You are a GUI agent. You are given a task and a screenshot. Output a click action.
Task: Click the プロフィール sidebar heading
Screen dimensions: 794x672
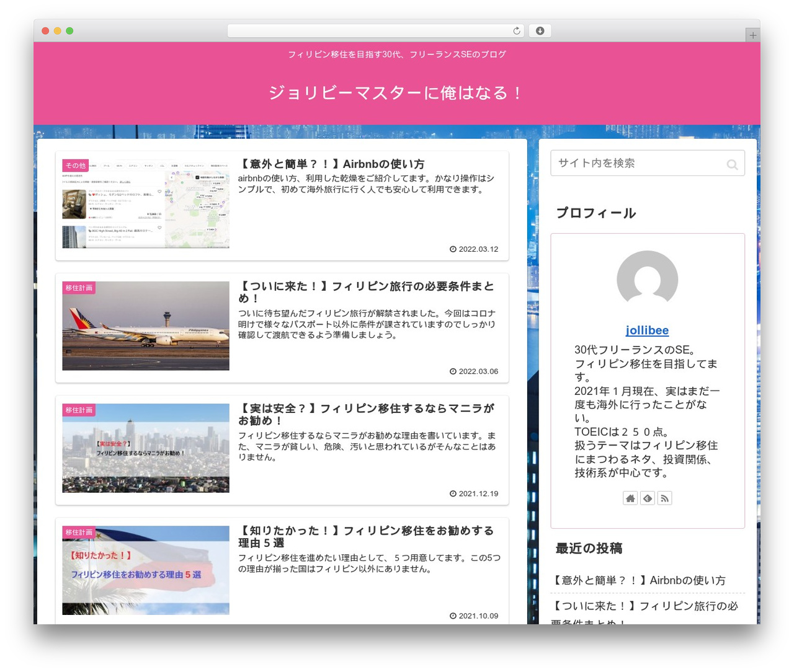[595, 213]
